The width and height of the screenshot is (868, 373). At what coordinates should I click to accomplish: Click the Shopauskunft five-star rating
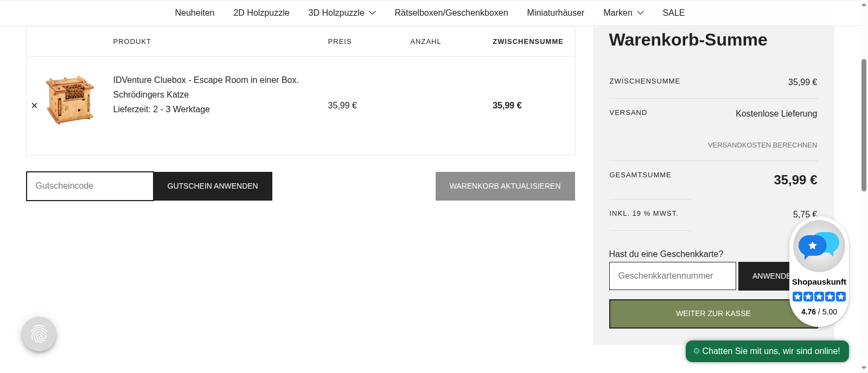pyautogui.click(x=819, y=297)
